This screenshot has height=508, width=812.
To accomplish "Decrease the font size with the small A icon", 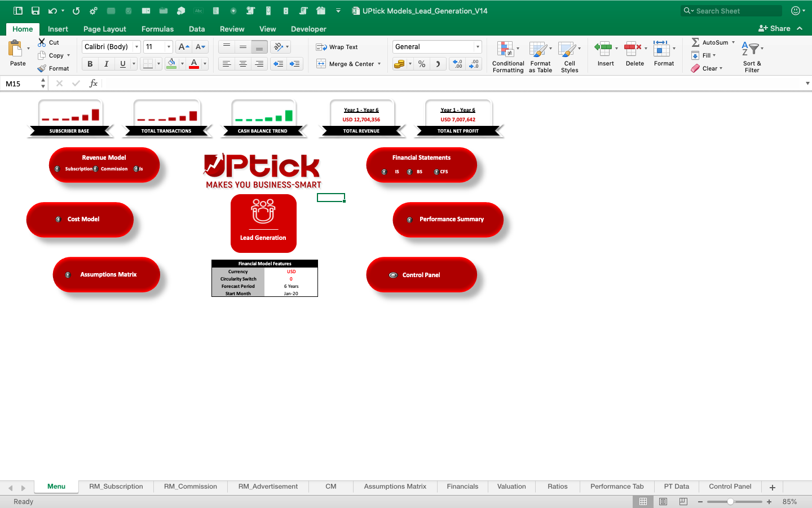I will (200, 47).
